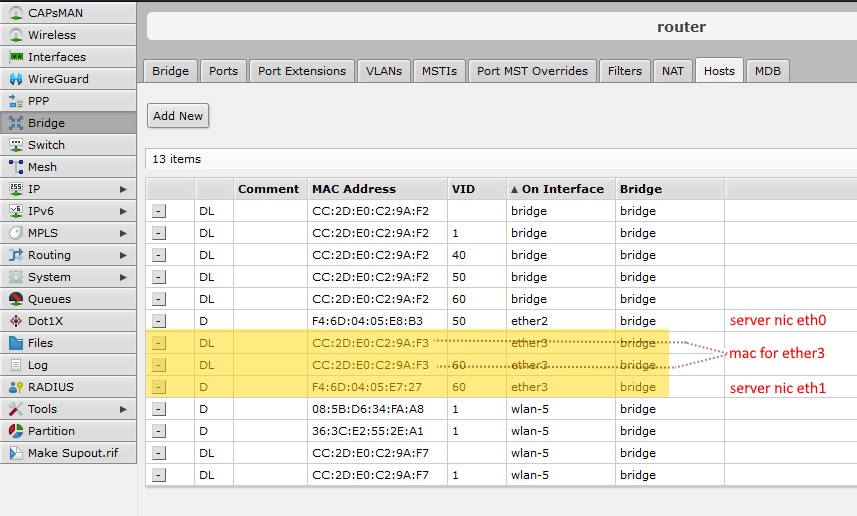This screenshot has height=516, width=857.
Task: Select the Hosts tab
Action: pos(719,71)
